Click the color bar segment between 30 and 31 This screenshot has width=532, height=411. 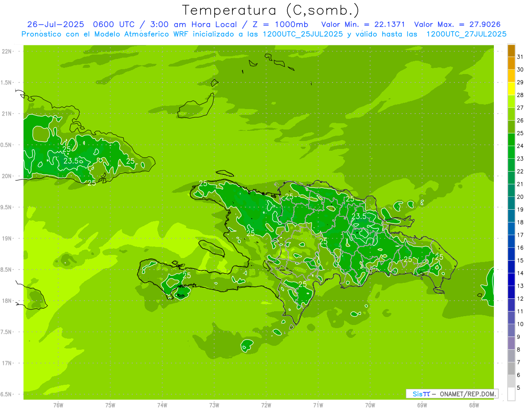511,63
